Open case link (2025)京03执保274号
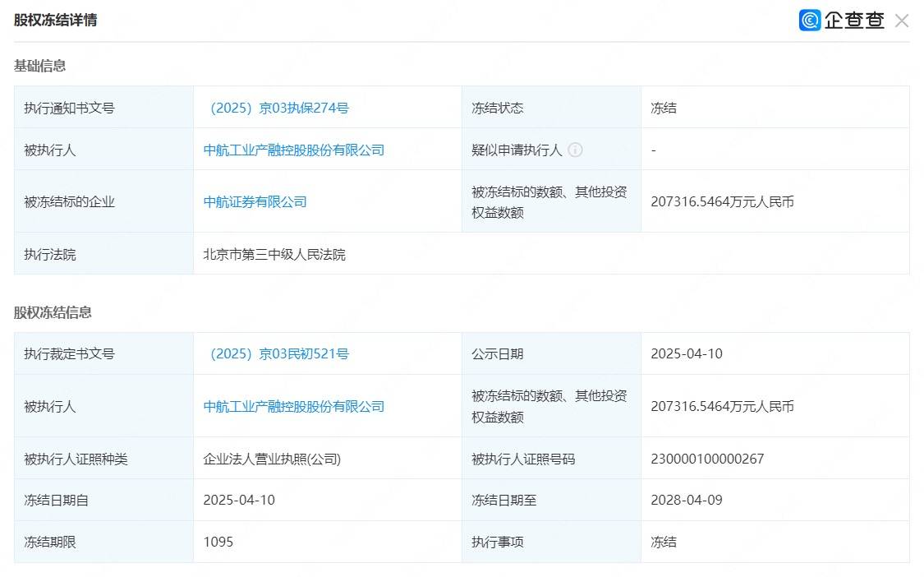The image size is (924, 577). pyautogui.click(x=277, y=108)
